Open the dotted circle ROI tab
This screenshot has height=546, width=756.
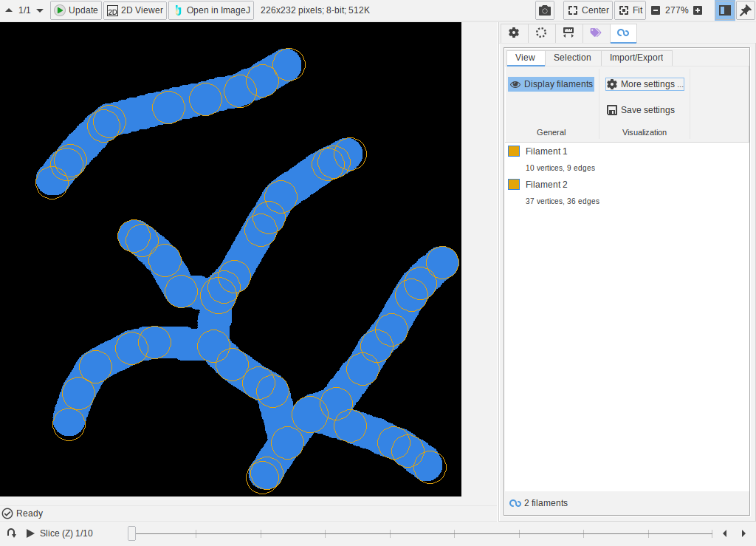coord(541,33)
